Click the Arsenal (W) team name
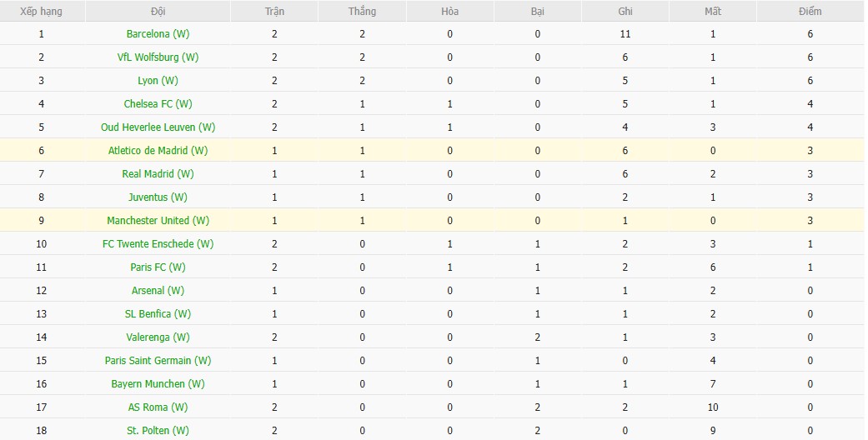The width and height of the screenshot is (868, 440). coord(158,291)
